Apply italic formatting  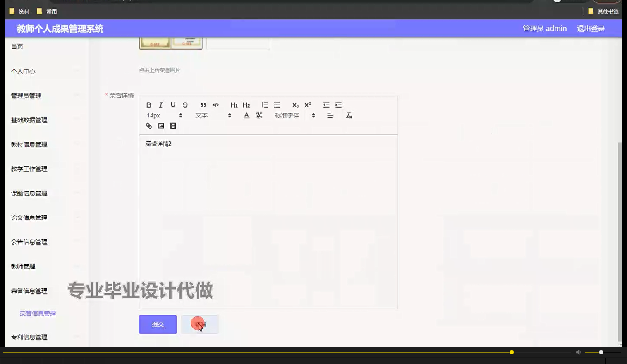[160, 105]
